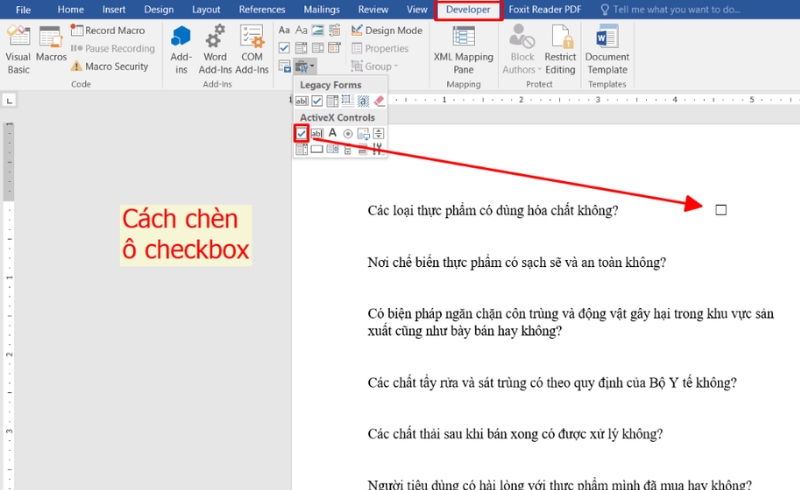Click the Pause Recording button

(112, 48)
